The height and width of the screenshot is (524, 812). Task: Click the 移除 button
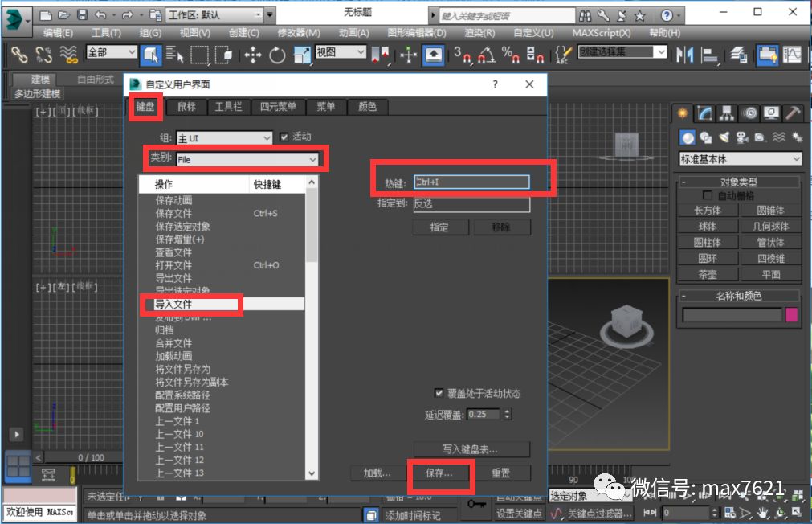[x=500, y=227]
